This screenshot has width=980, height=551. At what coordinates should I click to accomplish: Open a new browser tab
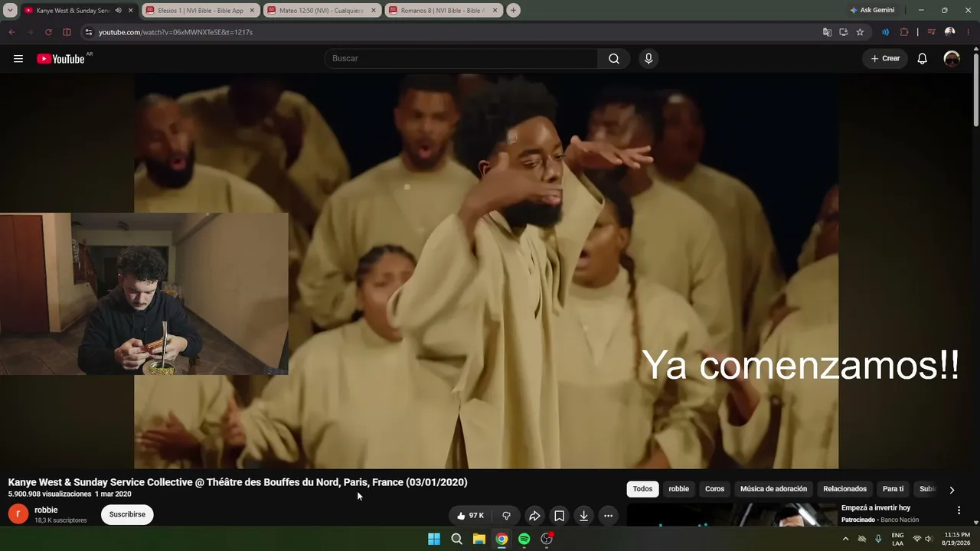point(513,11)
